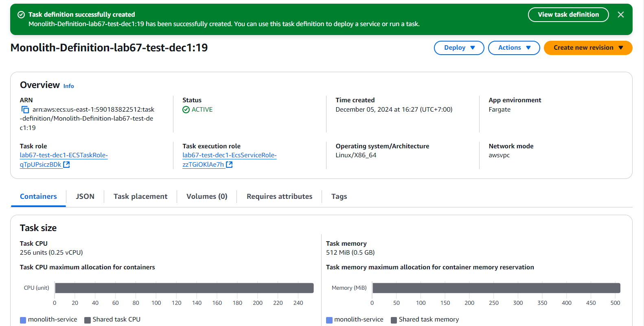Expand Create new revision menu

pos(588,48)
